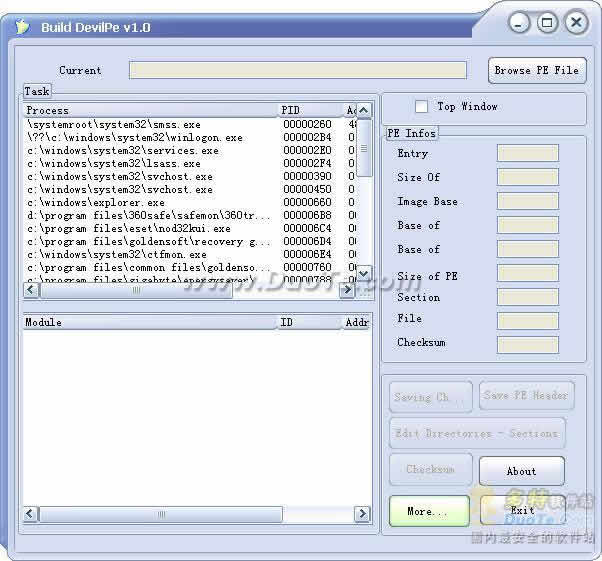Maximize the Build DevilPe window

tap(547, 23)
